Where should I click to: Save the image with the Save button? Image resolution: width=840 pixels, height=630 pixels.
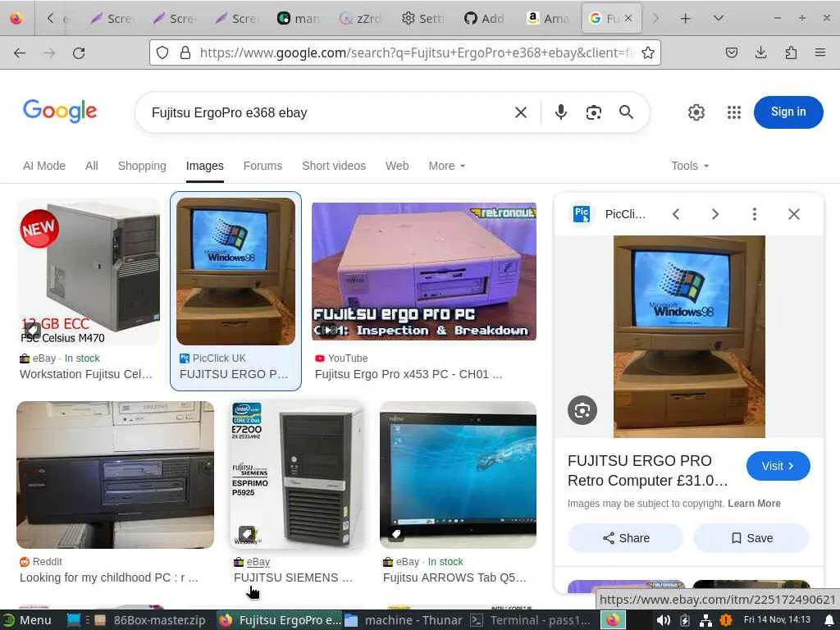tap(751, 538)
